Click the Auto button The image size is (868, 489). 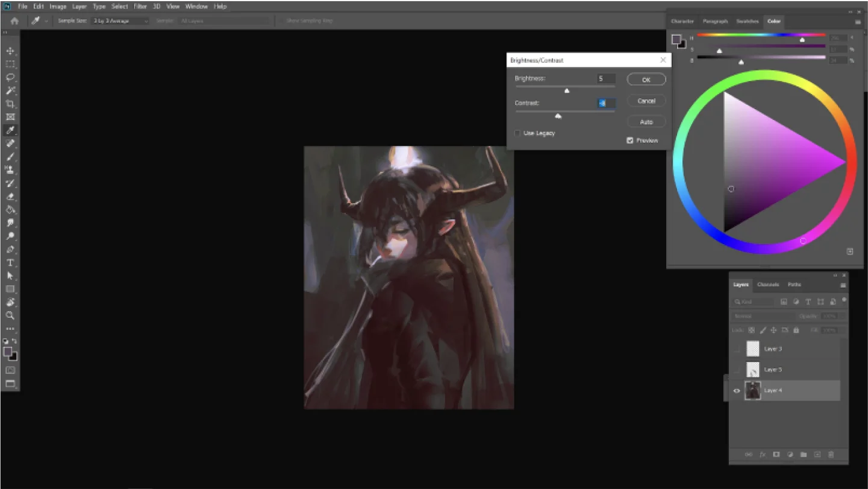(646, 122)
